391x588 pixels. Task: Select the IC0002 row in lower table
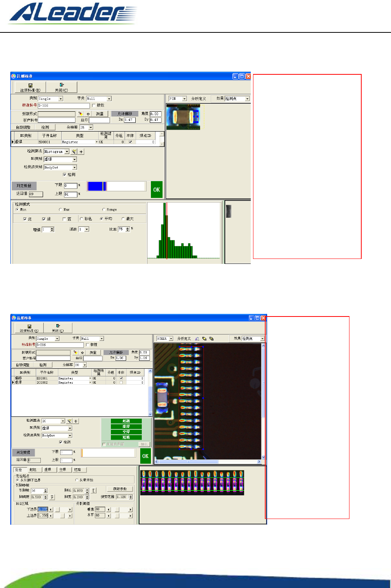[x=79, y=382]
